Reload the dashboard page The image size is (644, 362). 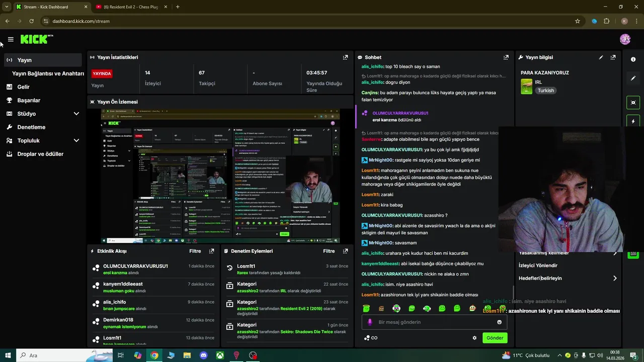31,21
